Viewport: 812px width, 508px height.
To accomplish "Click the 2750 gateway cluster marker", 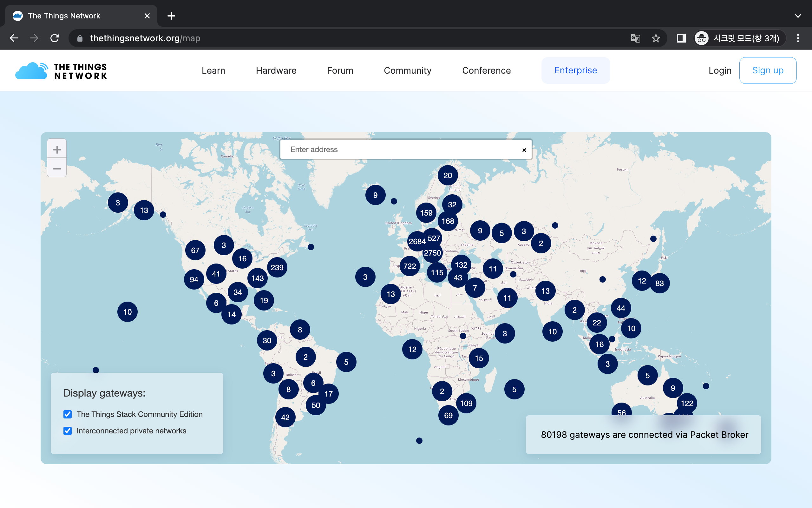I will click(432, 253).
